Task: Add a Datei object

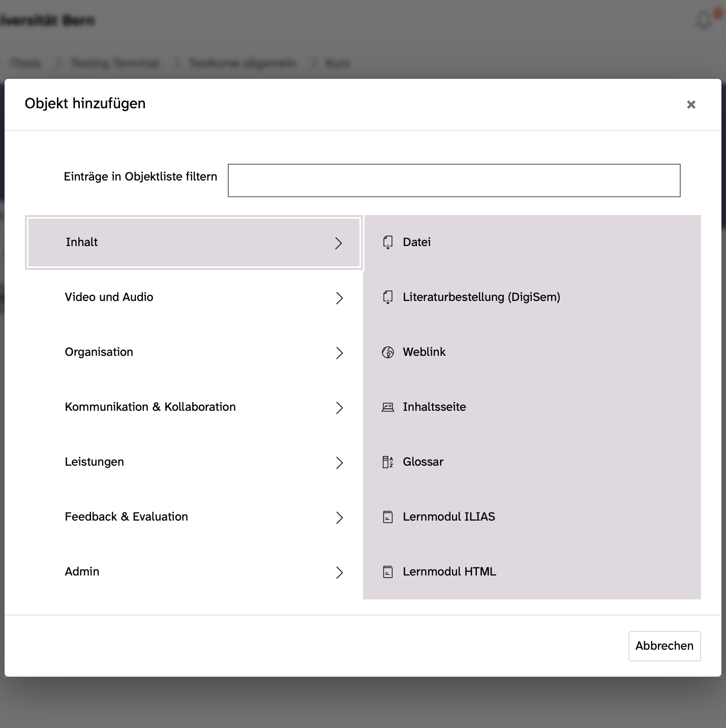Action: pyautogui.click(x=532, y=242)
